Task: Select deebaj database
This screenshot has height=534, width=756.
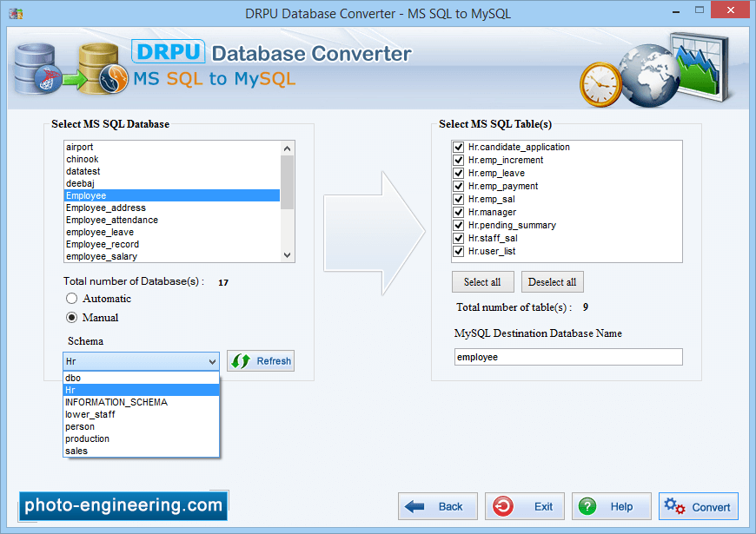Action: (172, 183)
